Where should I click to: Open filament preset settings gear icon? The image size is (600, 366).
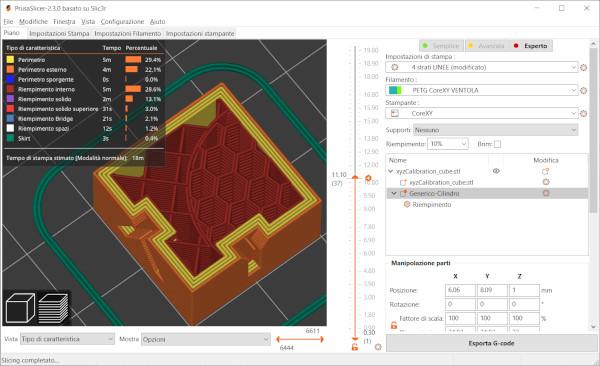click(x=584, y=91)
